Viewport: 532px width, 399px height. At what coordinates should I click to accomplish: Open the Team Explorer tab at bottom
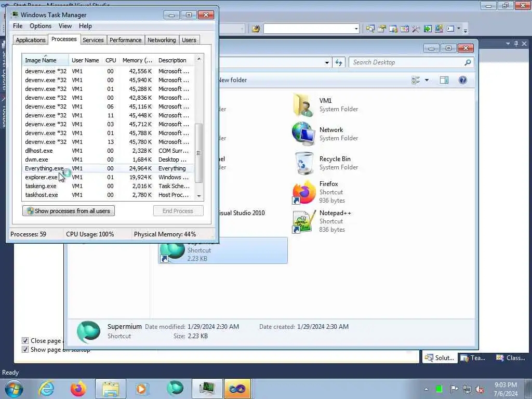(x=473, y=357)
